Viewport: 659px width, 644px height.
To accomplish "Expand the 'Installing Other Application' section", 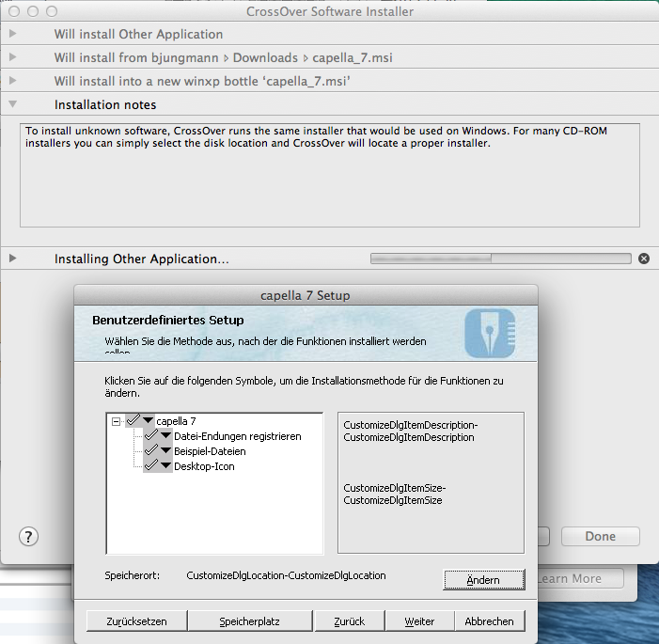I will pyautogui.click(x=12, y=259).
